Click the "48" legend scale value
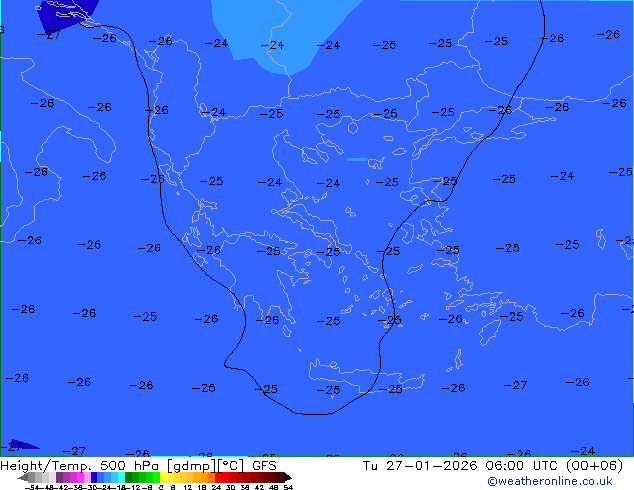 click(273, 487)
